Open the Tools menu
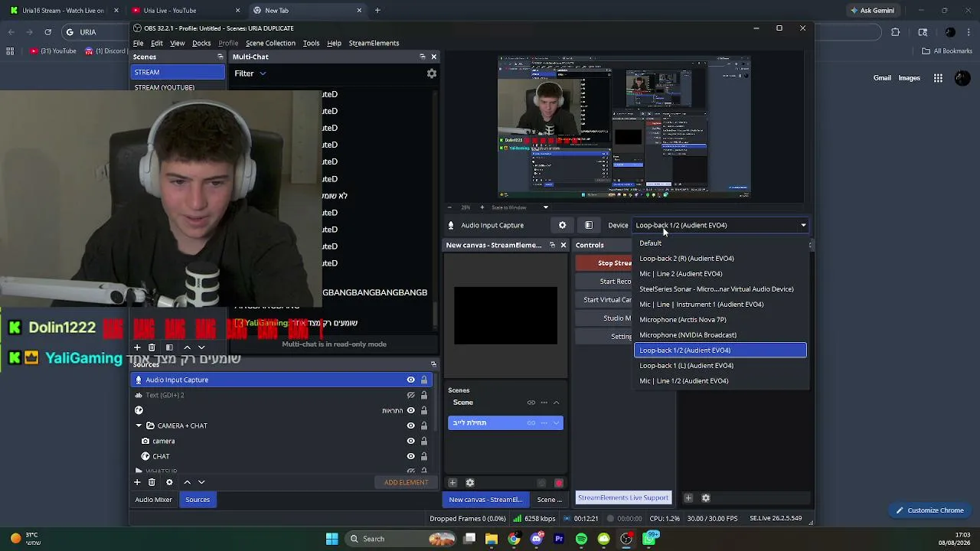This screenshot has width=980, height=551. 311,43
